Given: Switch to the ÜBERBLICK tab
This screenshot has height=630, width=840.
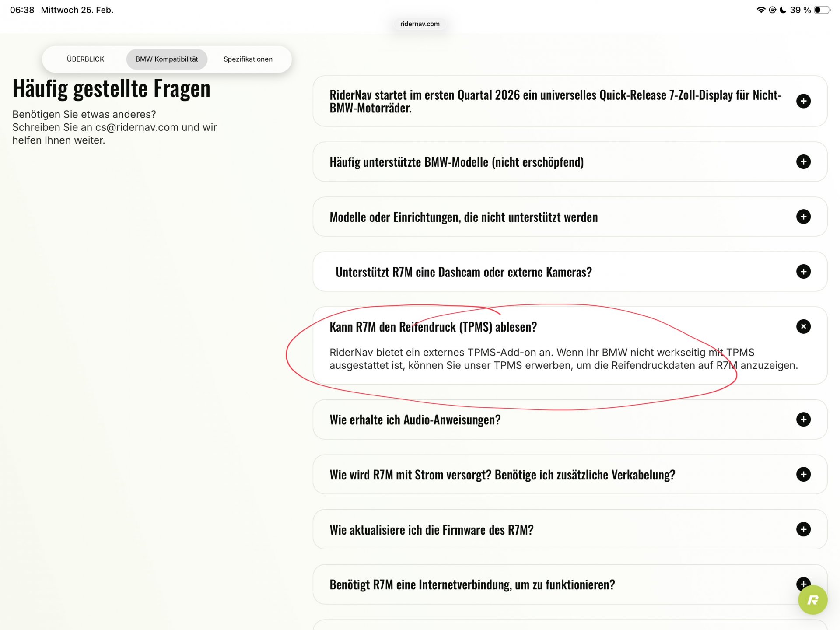Looking at the screenshot, I should coord(85,59).
